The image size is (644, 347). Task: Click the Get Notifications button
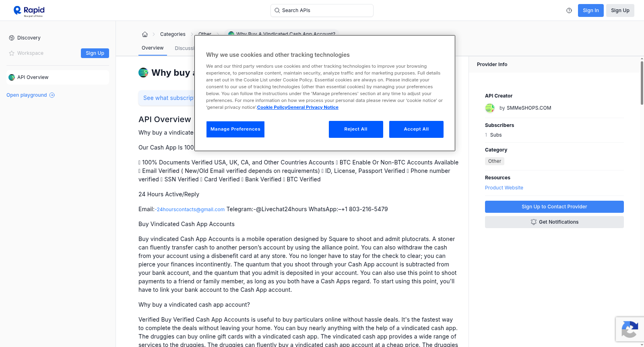[554, 222]
